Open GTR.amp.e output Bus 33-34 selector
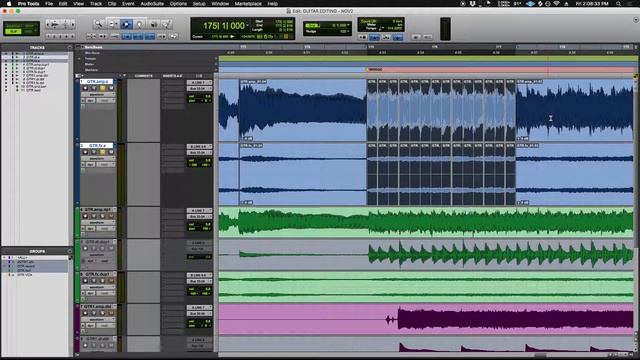The image size is (640, 360). (x=199, y=89)
